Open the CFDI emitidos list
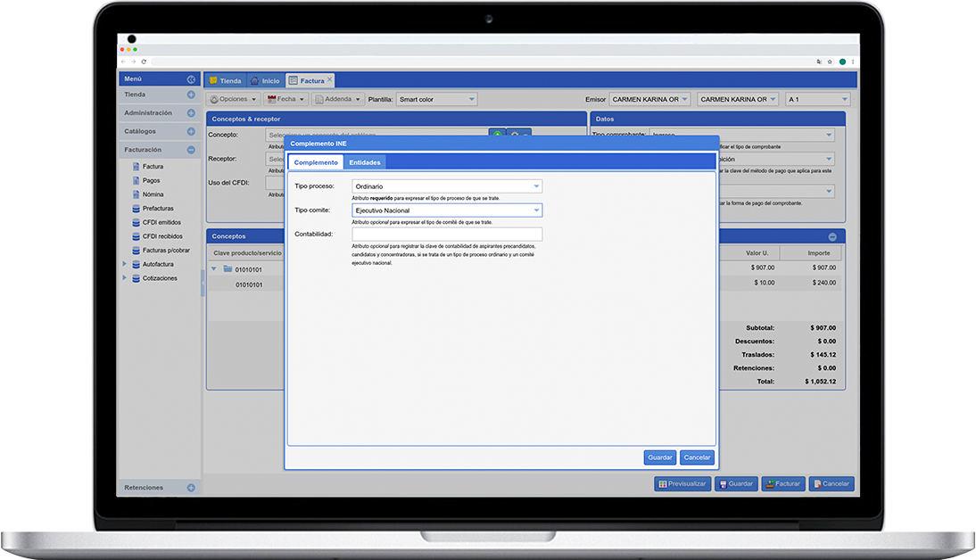Screen dimensions: 976x560 (x=161, y=222)
